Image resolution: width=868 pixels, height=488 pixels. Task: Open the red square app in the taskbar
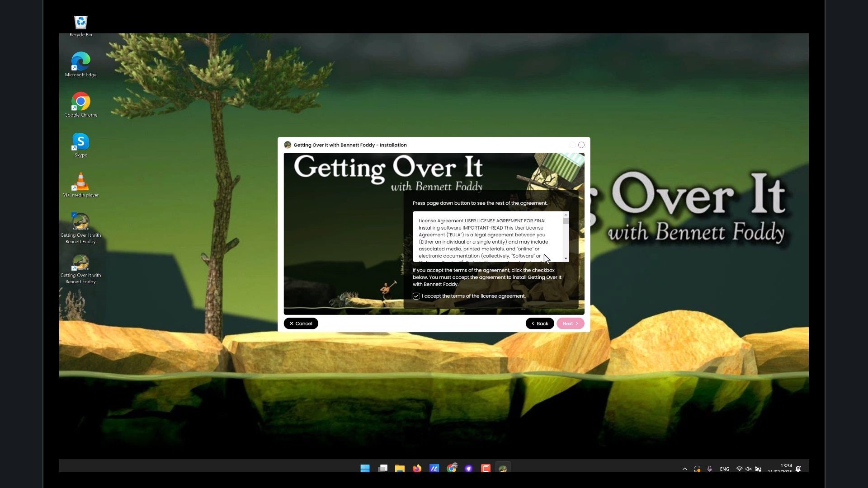click(486, 468)
